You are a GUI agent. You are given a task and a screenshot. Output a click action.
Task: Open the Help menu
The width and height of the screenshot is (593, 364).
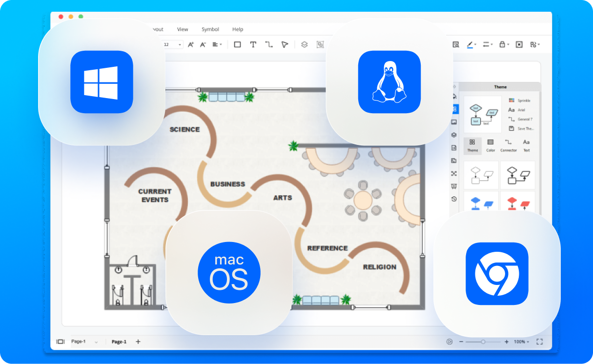[x=238, y=29]
